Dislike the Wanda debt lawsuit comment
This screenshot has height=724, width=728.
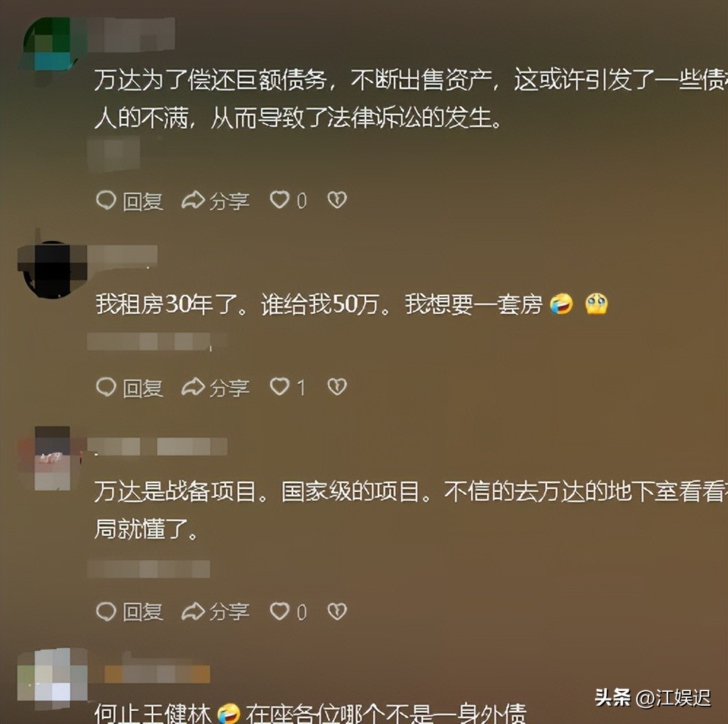[x=337, y=200]
